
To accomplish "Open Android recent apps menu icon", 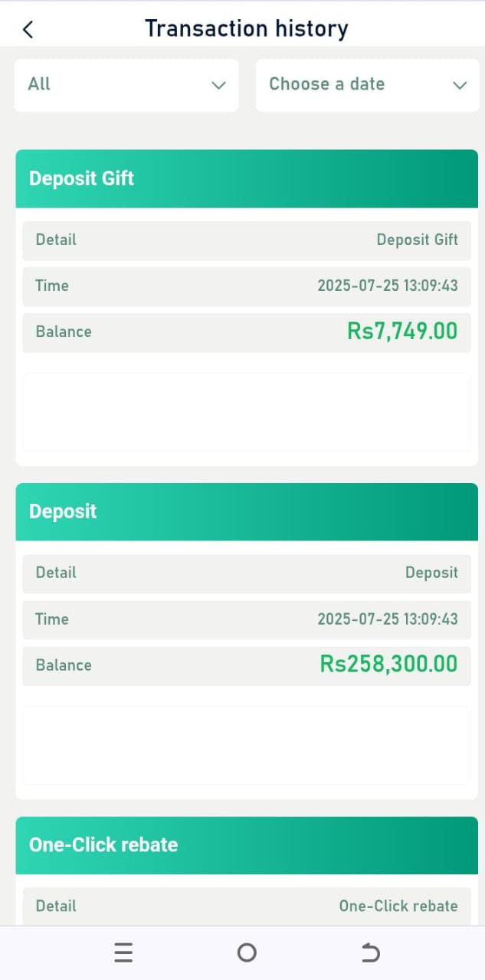I will click(x=123, y=952).
